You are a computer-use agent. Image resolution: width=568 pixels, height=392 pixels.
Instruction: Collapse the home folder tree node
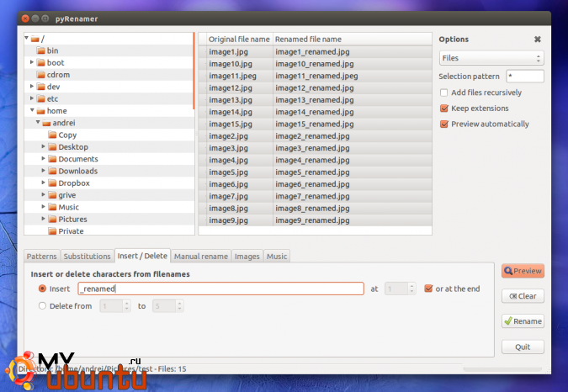coord(32,110)
